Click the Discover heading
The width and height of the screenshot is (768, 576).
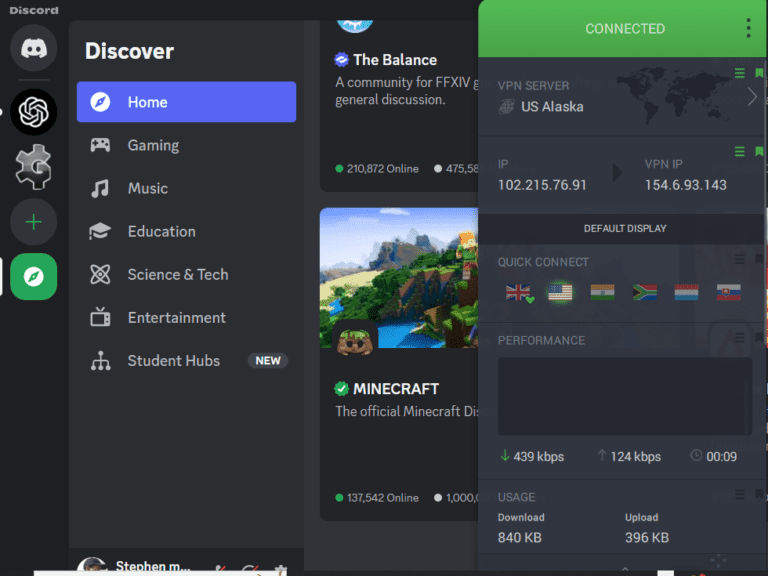(x=129, y=51)
